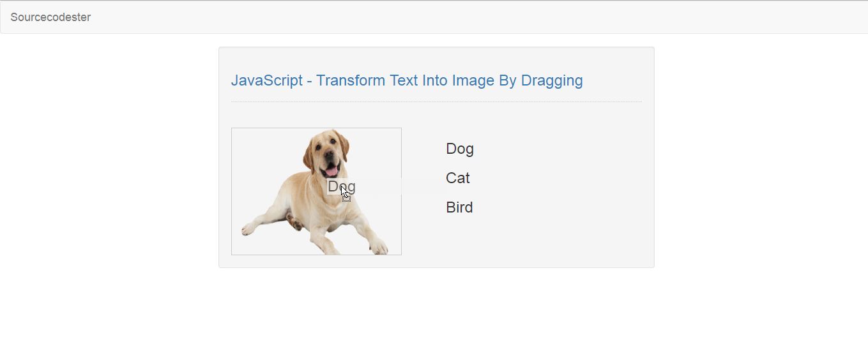
Task: Click the dotted divider line under the heading
Action: [x=436, y=102]
